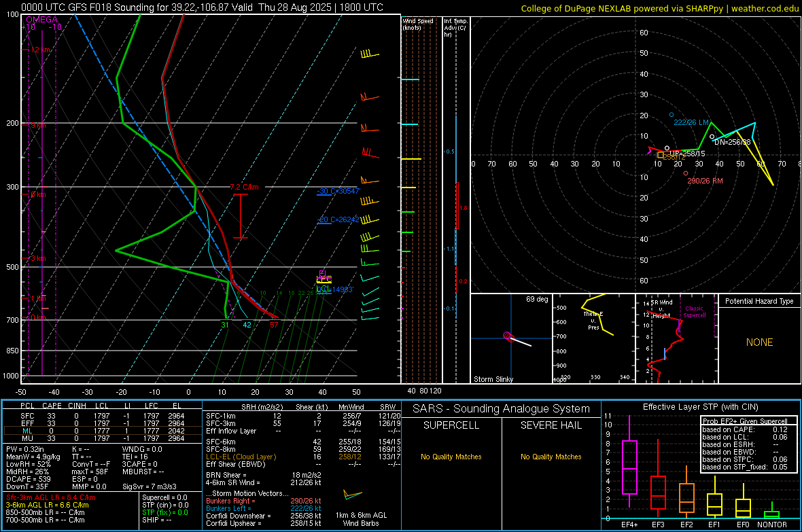802x532 pixels.
Task: Click the SARS - Sounding Analogue System heading
Action: tap(502, 409)
